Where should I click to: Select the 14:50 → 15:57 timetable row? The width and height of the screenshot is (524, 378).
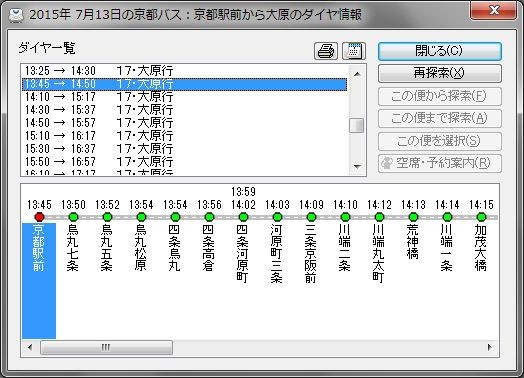pyautogui.click(x=184, y=123)
